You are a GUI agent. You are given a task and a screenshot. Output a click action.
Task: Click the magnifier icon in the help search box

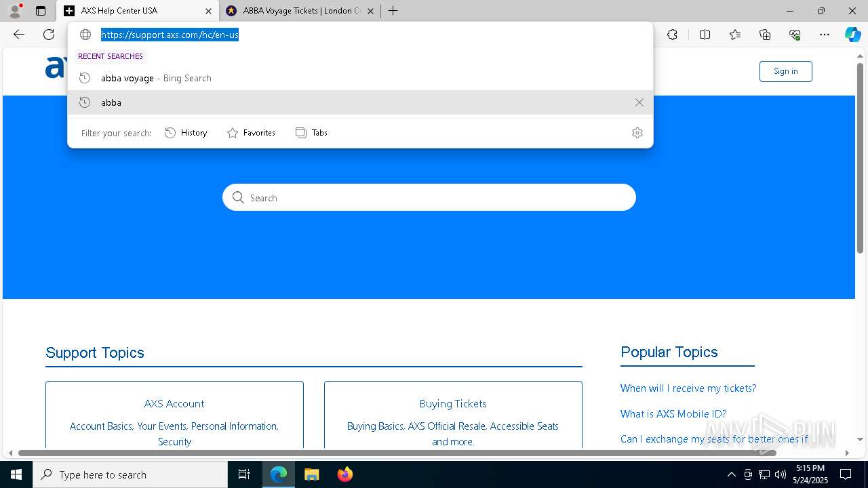(238, 197)
